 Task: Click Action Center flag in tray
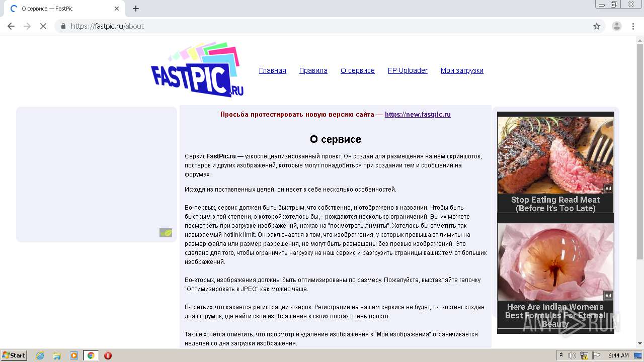[x=596, y=355]
